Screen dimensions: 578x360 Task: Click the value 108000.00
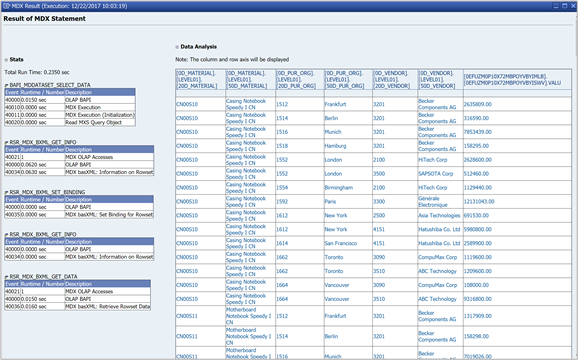476,285
